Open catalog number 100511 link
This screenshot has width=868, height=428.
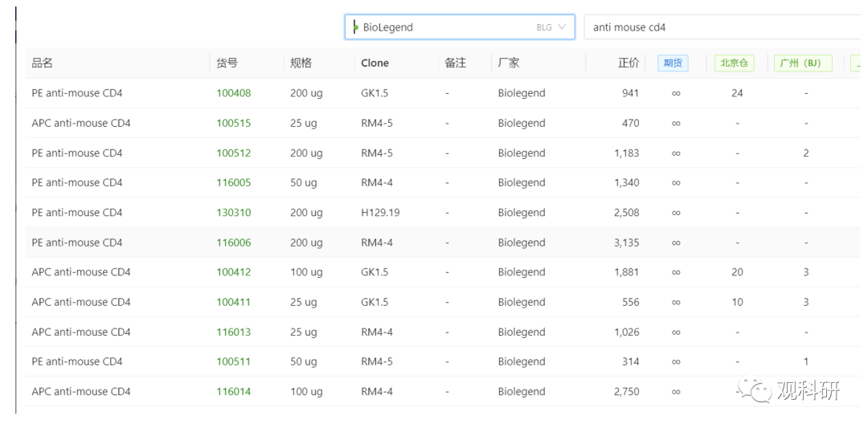click(x=233, y=361)
